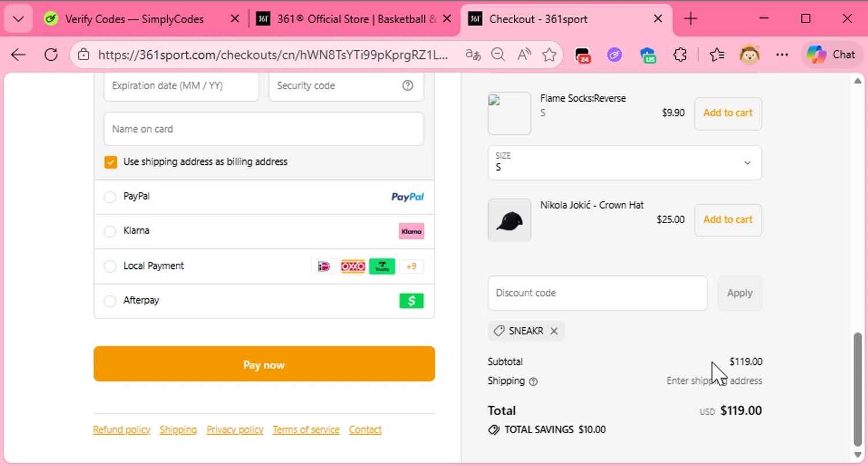Click the order summary vertical scrollbar
This screenshot has width=868, height=466.
pyautogui.click(x=858, y=389)
